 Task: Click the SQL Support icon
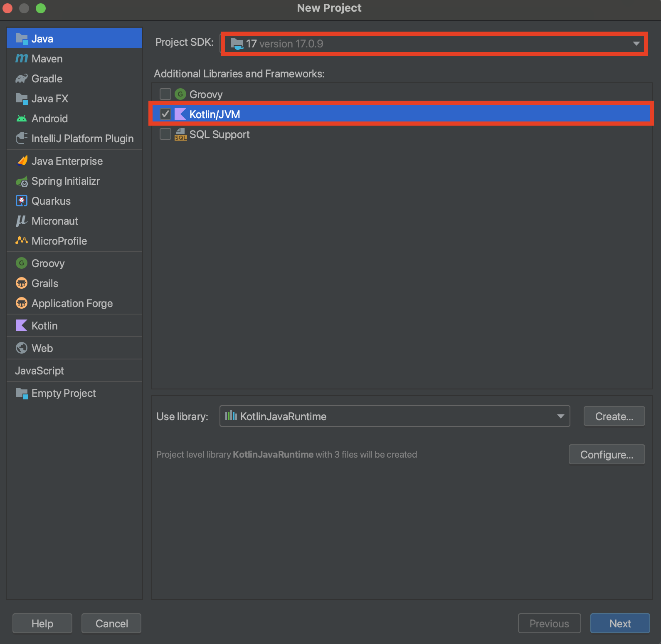pyautogui.click(x=180, y=134)
